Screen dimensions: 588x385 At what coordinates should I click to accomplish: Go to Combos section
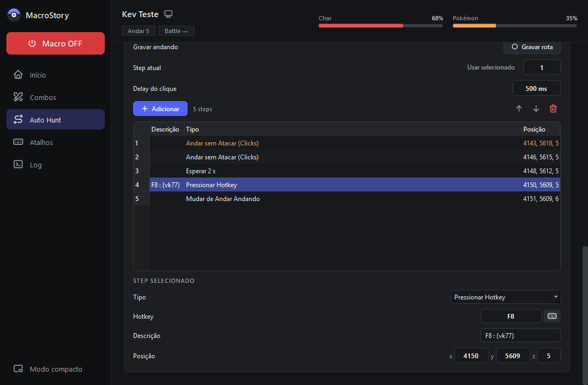56,97
